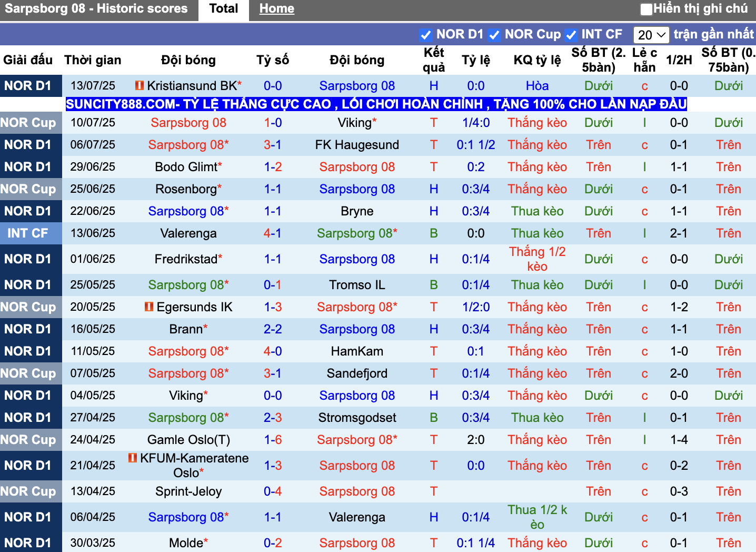
Task: Select Brann team name
Action: point(186,329)
